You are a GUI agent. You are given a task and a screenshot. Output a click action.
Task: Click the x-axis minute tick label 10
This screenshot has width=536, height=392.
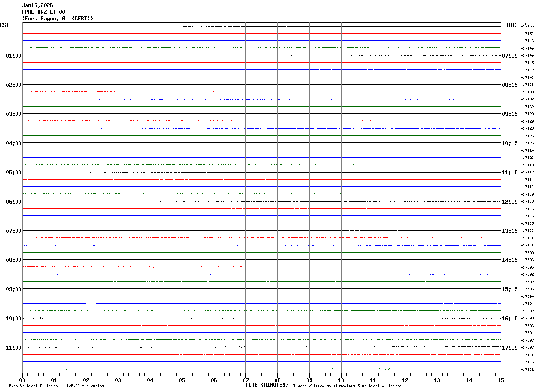pos(341,380)
